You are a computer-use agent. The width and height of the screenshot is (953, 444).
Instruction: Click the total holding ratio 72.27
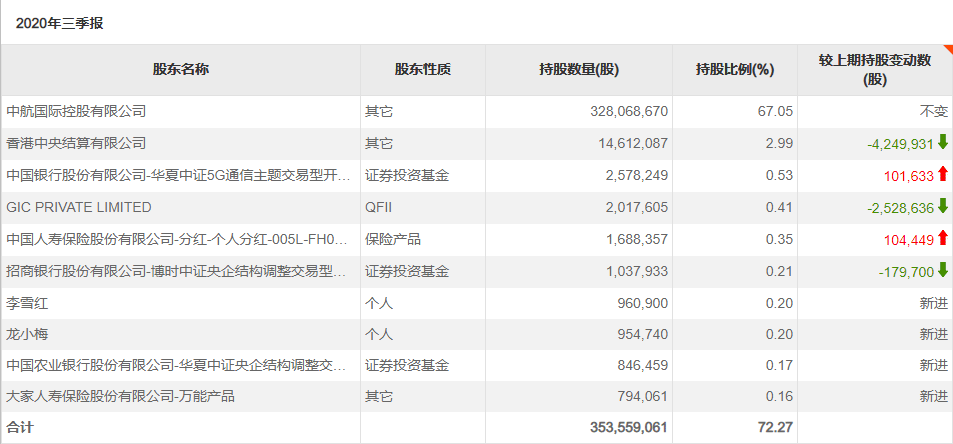776,428
